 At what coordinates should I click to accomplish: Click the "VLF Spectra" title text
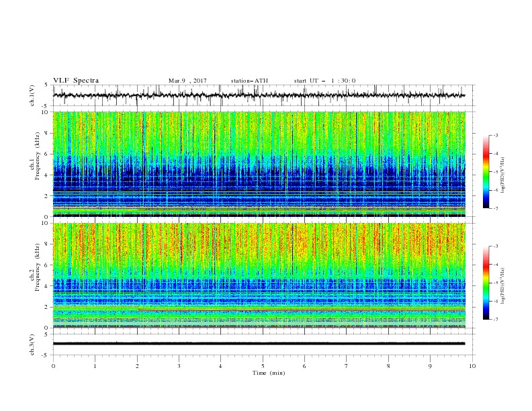tap(76, 81)
